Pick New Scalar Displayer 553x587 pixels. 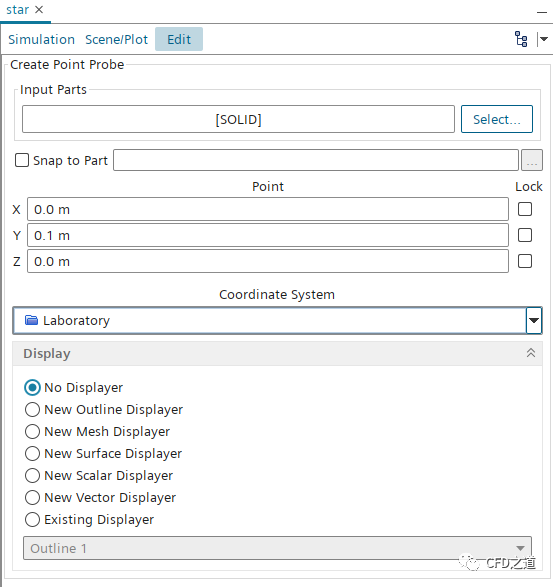click(98, 475)
